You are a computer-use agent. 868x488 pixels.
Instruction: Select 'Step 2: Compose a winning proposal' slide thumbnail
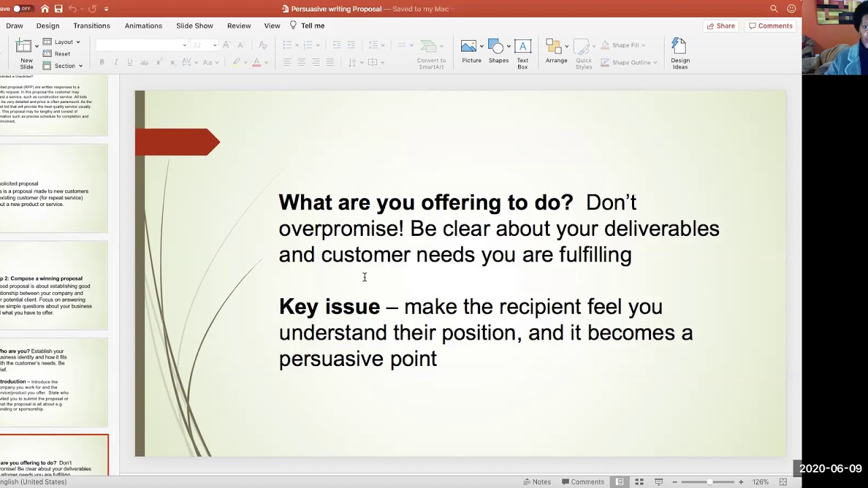pyautogui.click(x=54, y=285)
